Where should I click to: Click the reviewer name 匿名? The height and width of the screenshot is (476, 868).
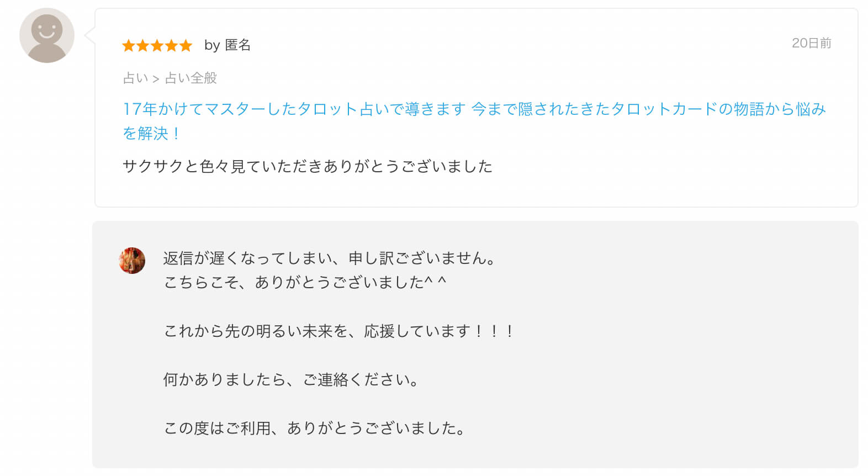238,45
